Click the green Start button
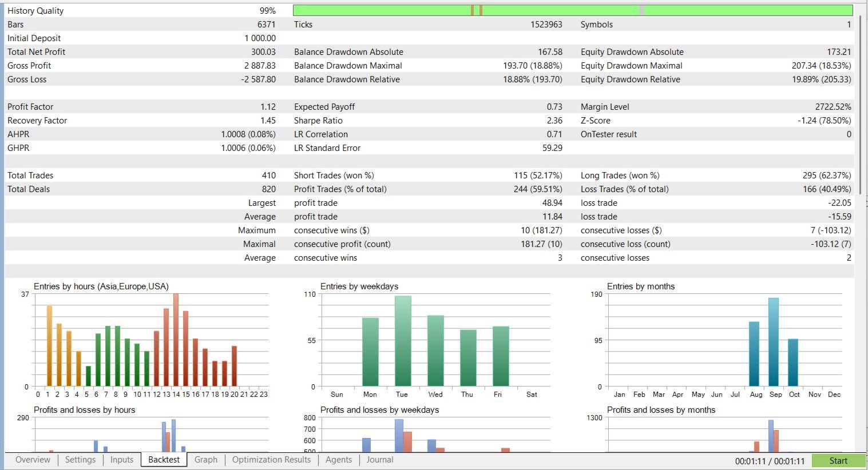The image size is (868, 470). [838, 461]
